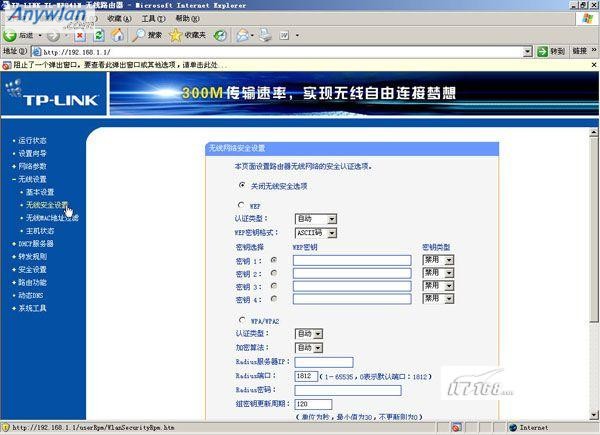
Task: Open 无线MAC地址过滤 sidebar item
Action: pyautogui.click(x=52, y=218)
